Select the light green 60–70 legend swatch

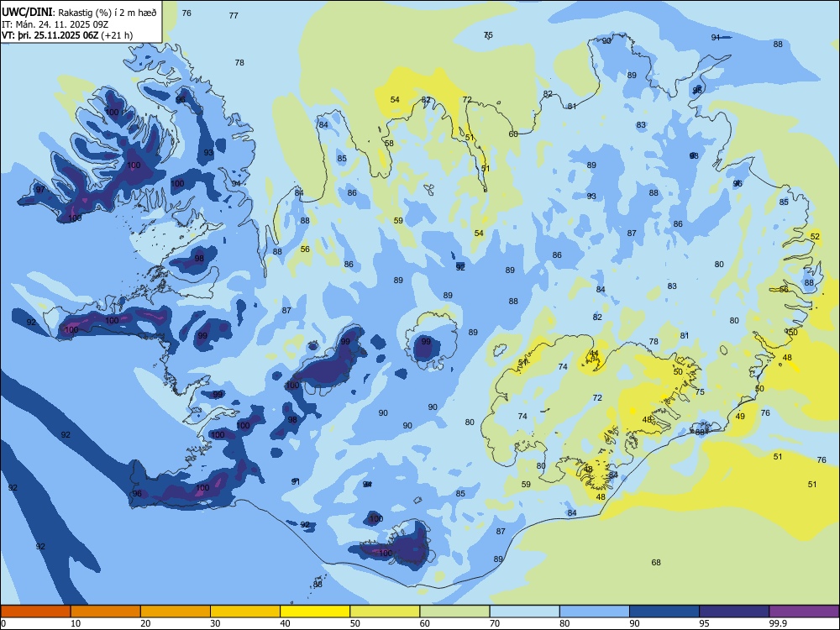pos(454,612)
